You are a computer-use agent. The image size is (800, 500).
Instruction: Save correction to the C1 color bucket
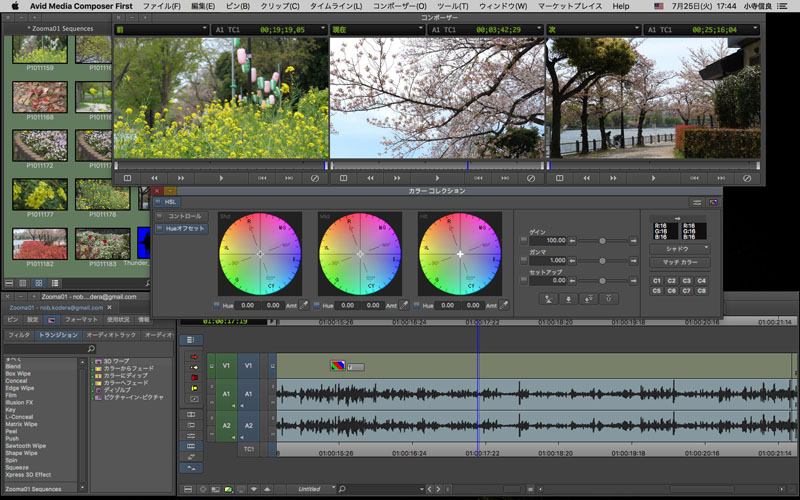click(x=657, y=281)
